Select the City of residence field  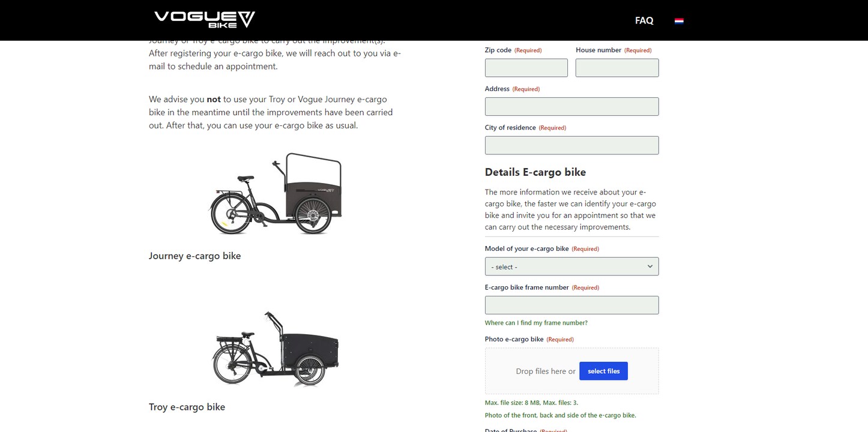(571, 145)
